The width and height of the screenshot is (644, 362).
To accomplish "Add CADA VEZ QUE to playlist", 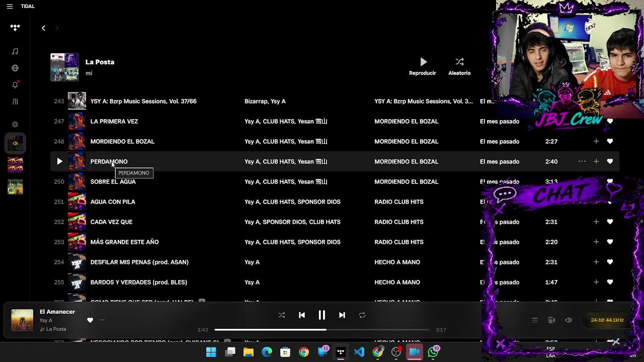I will [596, 222].
